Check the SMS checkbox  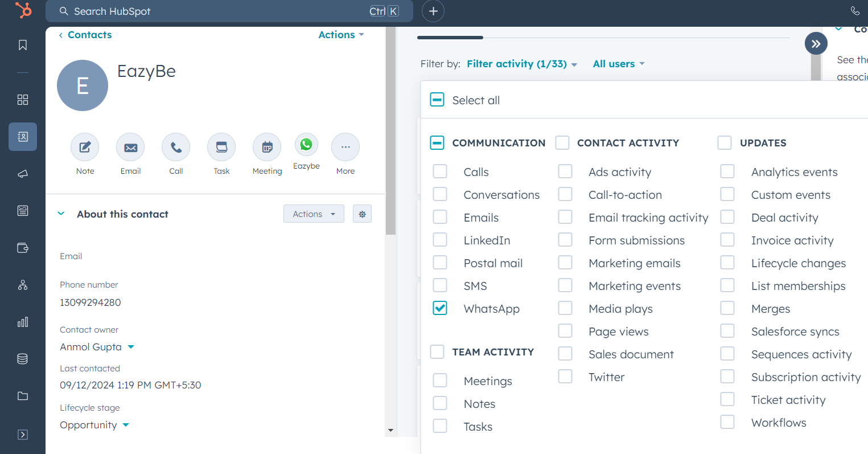click(x=440, y=285)
